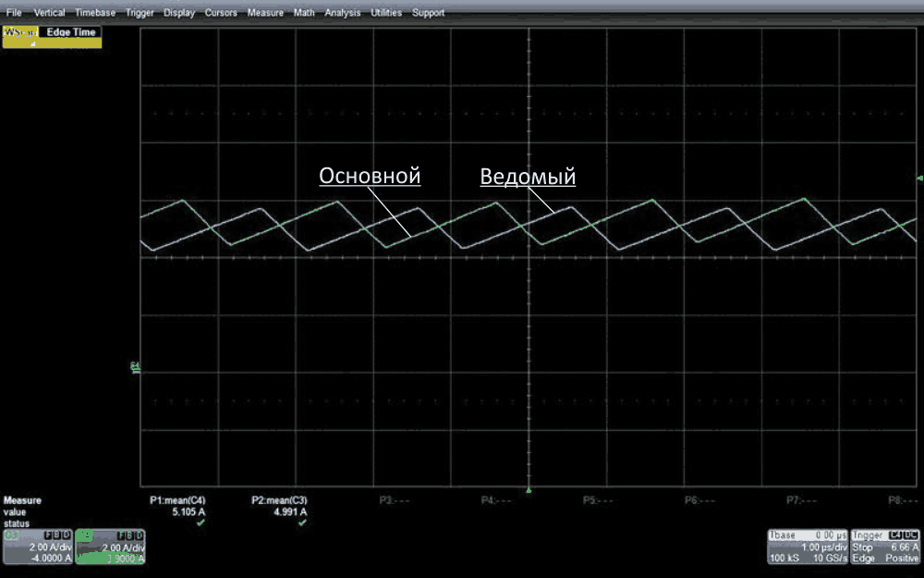Screen dimensions: 924x578
Task: Open the Display menu
Action: pyautogui.click(x=179, y=12)
